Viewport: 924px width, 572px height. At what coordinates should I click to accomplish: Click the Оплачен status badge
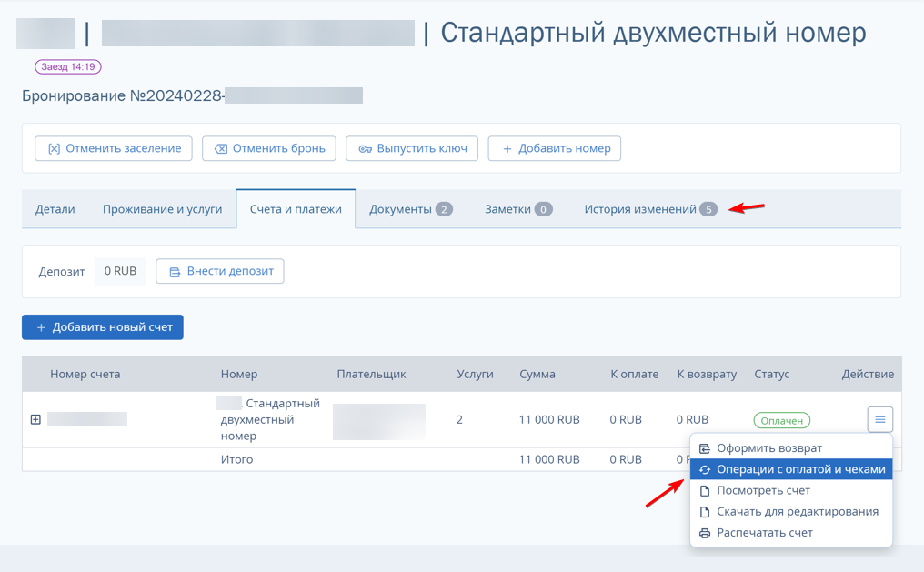point(782,421)
